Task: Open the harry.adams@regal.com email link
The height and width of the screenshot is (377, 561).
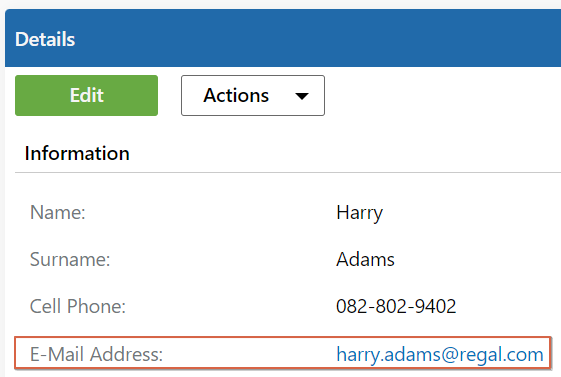Action: [440, 354]
